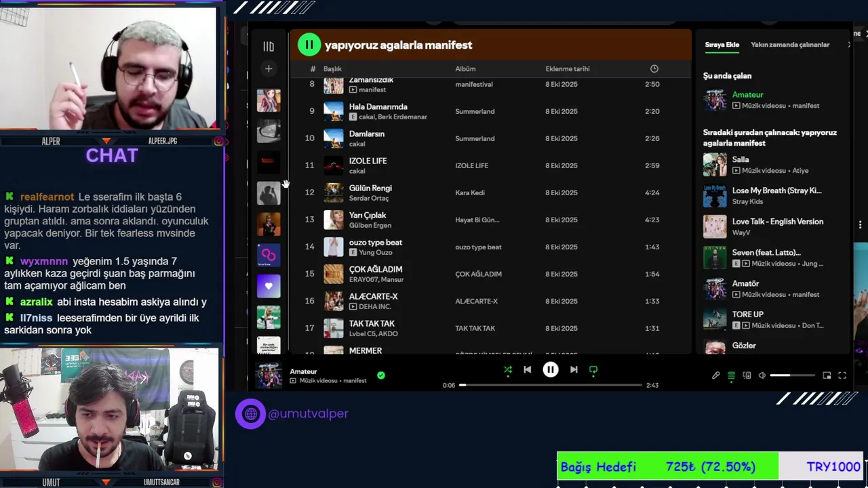This screenshot has width=868, height=488.
Task: Skip to the previous track
Action: pyautogui.click(x=528, y=369)
